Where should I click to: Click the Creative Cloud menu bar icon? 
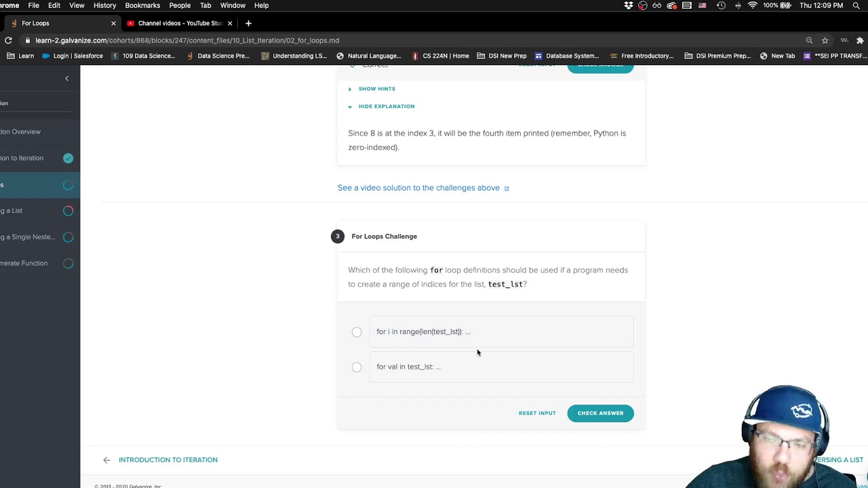pyautogui.click(x=672, y=5)
